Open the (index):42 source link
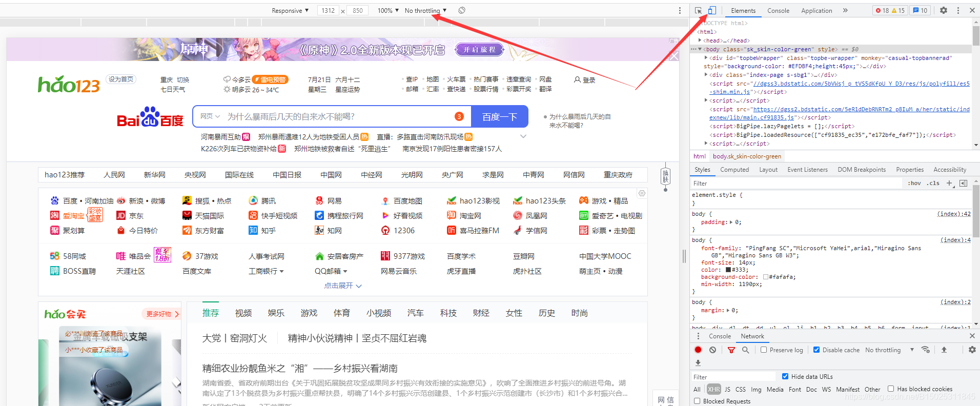Screen dimensions: 980x406 click(954, 214)
